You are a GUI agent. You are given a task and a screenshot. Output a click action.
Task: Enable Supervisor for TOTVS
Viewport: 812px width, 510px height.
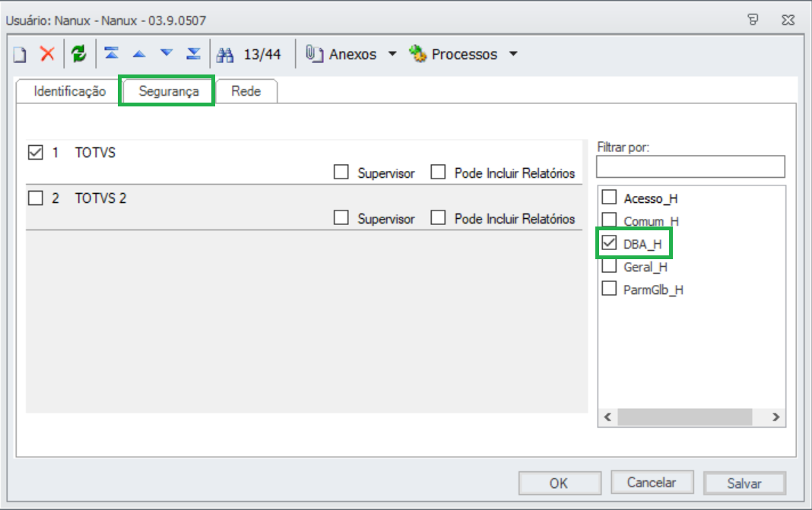[341, 172]
